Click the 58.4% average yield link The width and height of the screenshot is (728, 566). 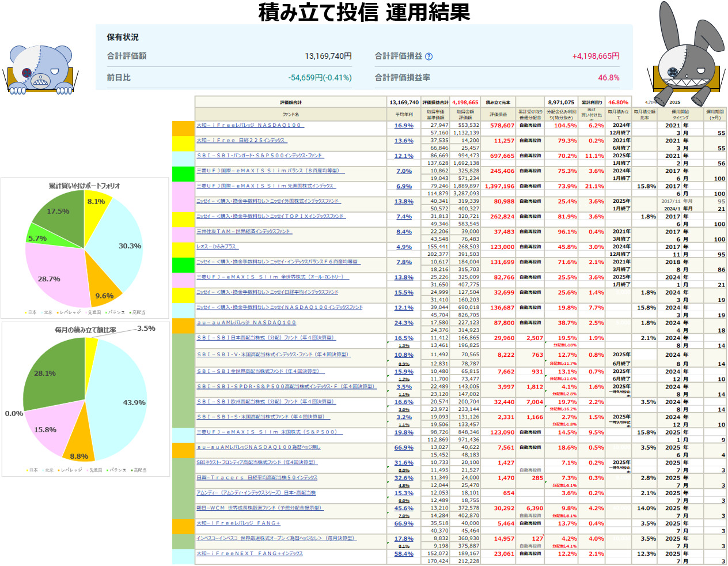(404, 554)
